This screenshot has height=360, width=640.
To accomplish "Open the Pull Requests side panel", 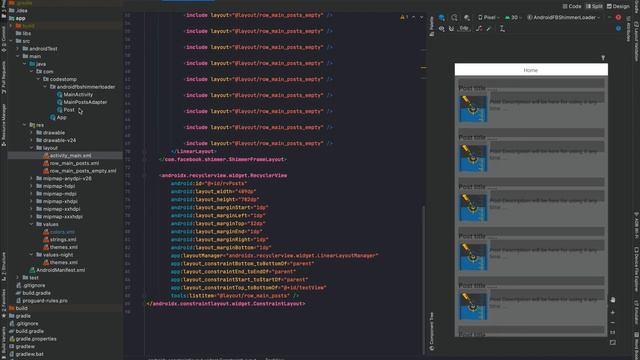I will 4,78.
